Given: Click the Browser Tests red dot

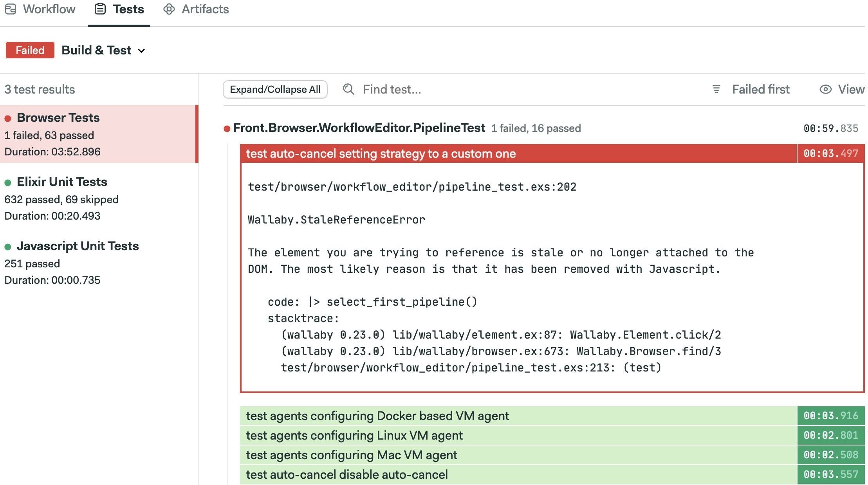Looking at the screenshot, I should tap(8, 117).
